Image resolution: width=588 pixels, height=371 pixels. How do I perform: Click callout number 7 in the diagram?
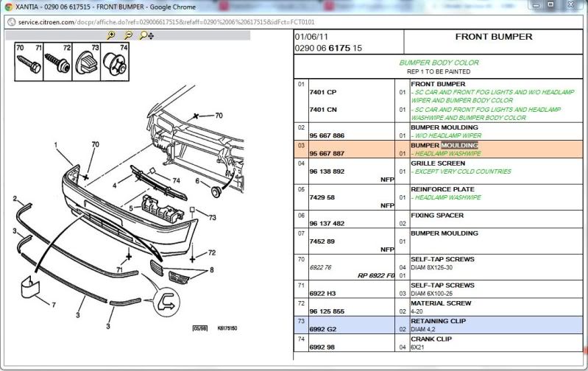pos(54,305)
